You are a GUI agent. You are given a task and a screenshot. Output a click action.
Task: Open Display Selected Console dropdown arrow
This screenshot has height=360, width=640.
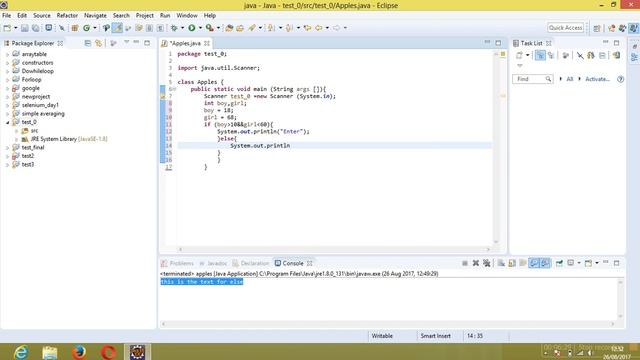[579, 263]
